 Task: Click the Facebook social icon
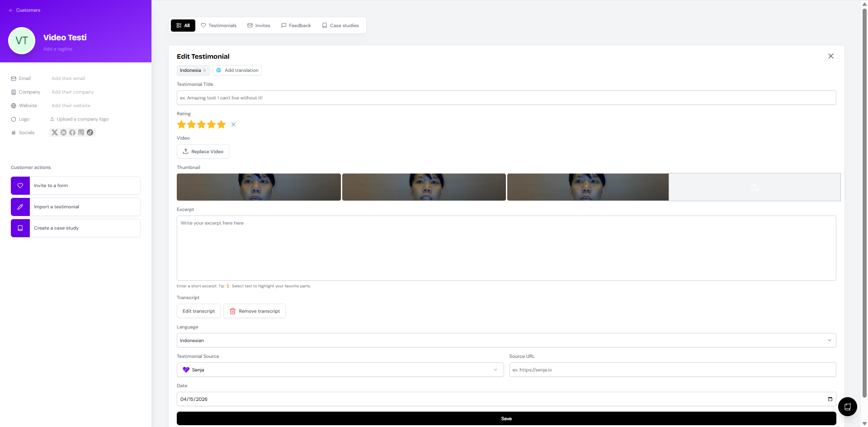72,132
